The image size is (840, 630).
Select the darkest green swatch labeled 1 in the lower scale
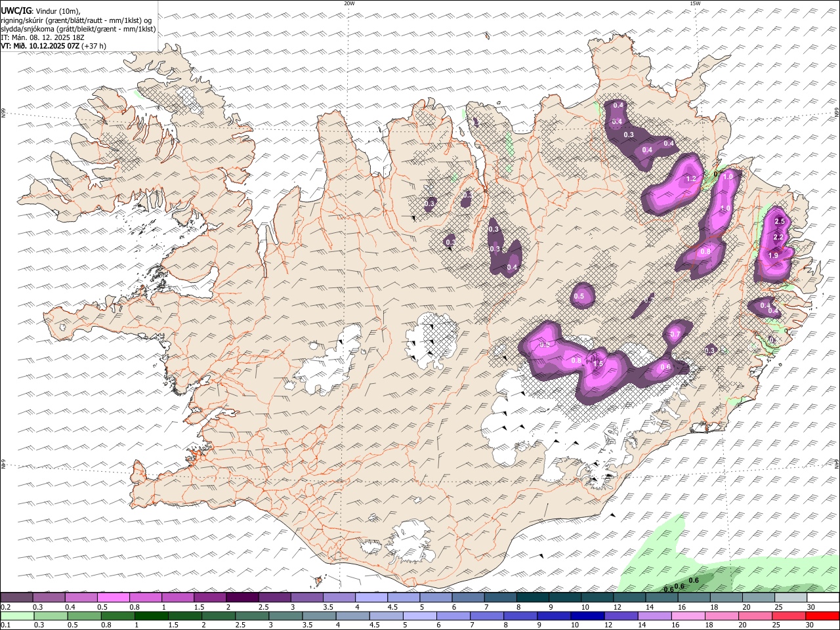pyautogui.click(x=151, y=616)
